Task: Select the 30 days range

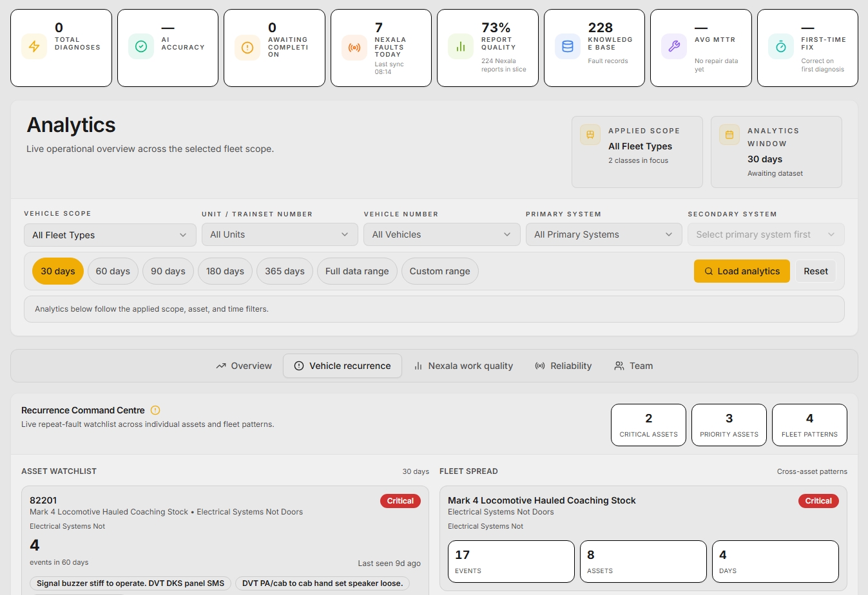Action: [58, 271]
